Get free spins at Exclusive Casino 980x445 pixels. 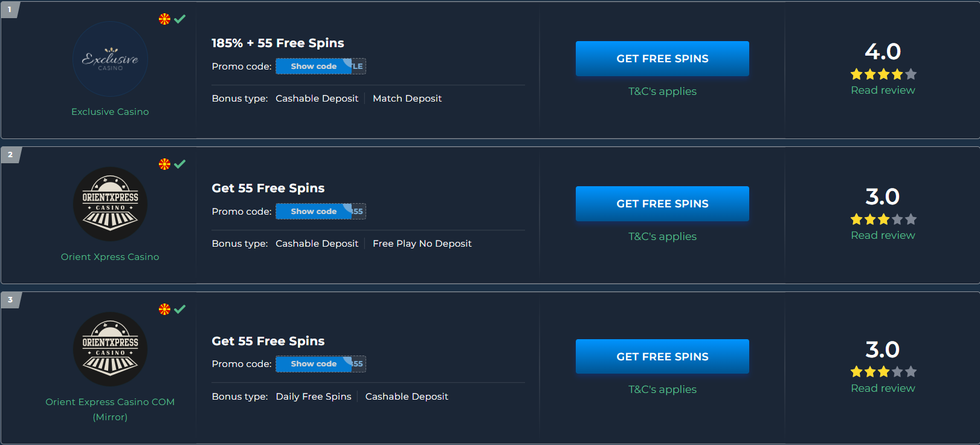[x=662, y=59]
